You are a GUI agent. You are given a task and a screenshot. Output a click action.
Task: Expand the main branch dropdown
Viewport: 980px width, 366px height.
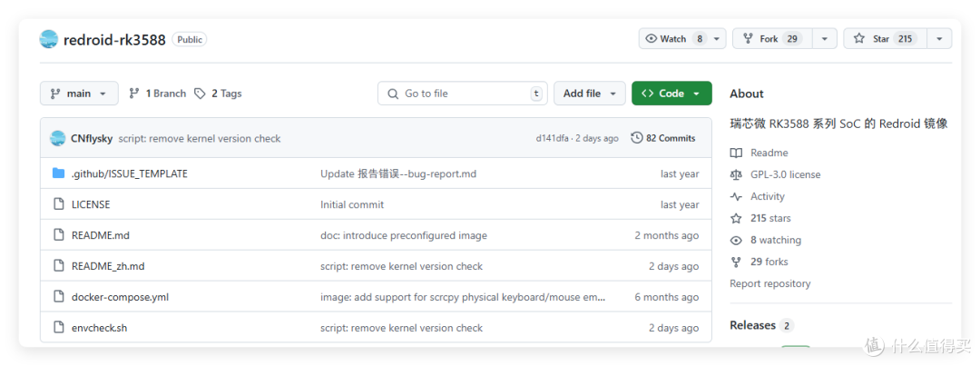(x=79, y=94)
